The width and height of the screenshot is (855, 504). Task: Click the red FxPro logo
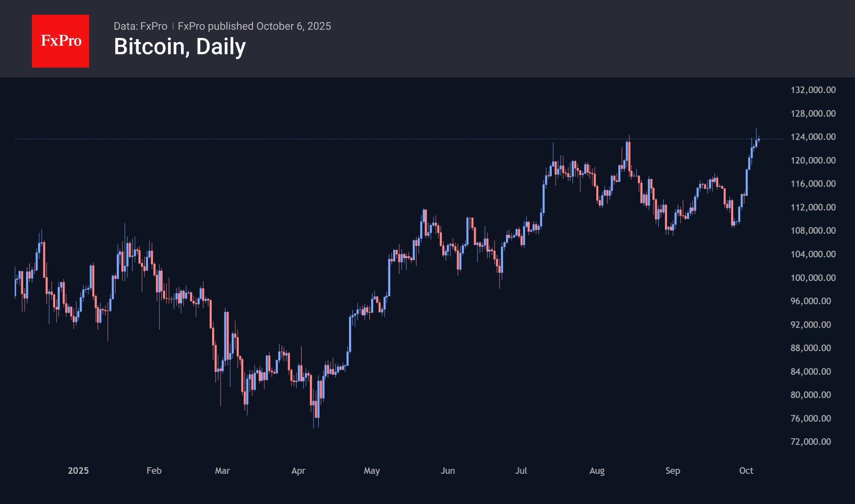[x=60, y=41]
